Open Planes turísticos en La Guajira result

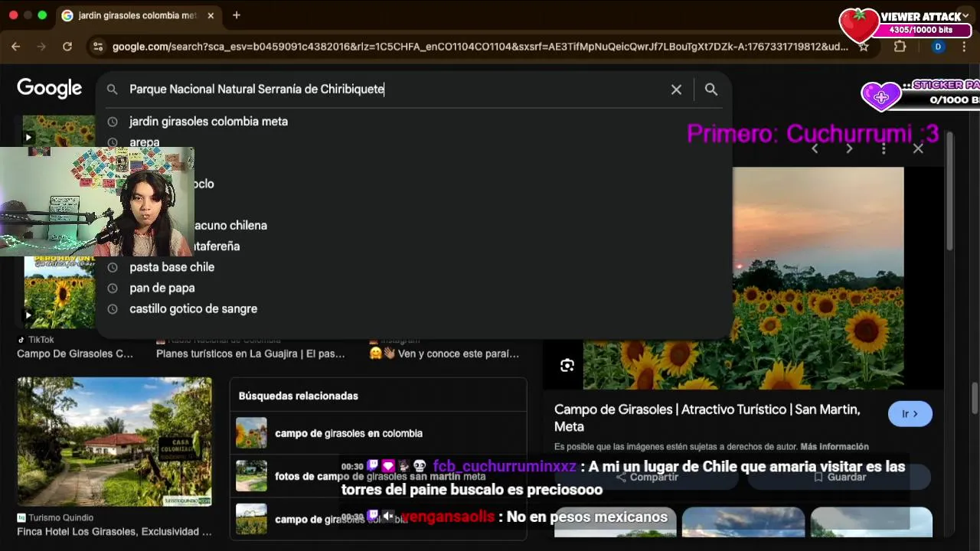pos(250,354)
